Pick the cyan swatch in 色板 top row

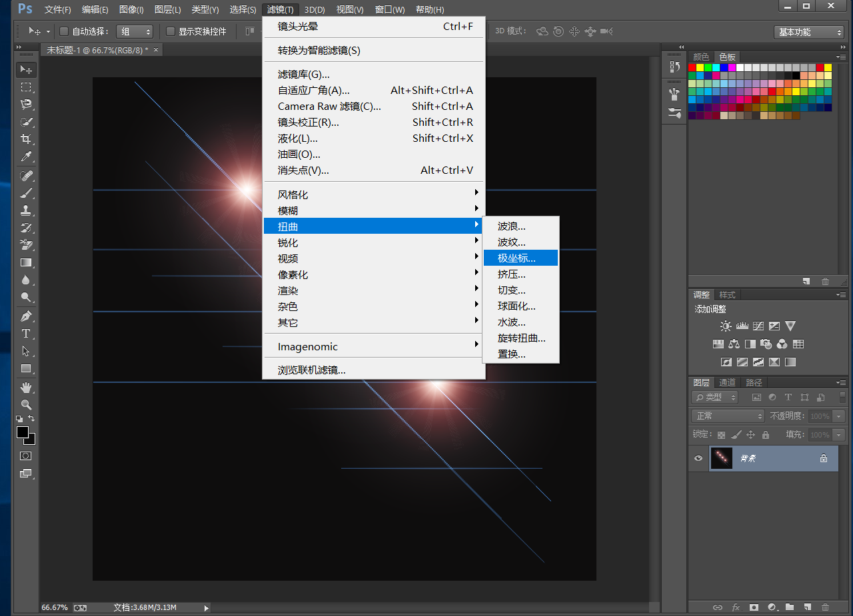click(716, 68)
